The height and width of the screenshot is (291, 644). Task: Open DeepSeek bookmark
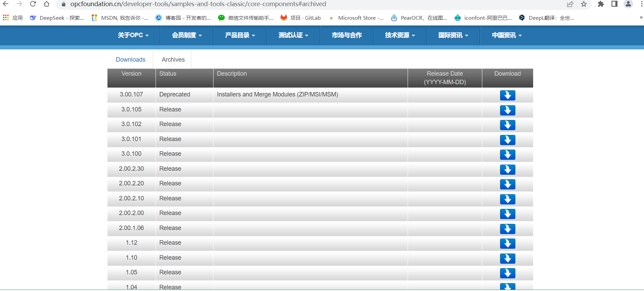click(x=57, y=18)
